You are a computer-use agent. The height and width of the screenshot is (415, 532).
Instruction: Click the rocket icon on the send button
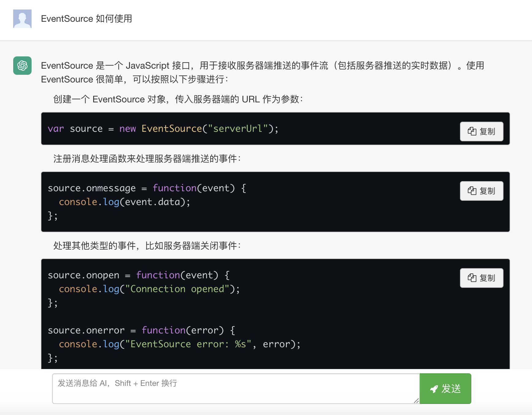click(434, 389)
